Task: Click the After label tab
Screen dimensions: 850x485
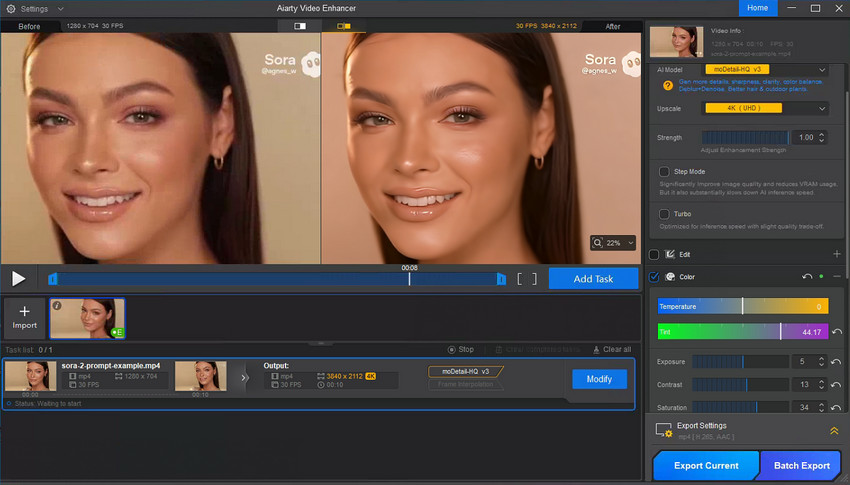Action: (613, 26)
